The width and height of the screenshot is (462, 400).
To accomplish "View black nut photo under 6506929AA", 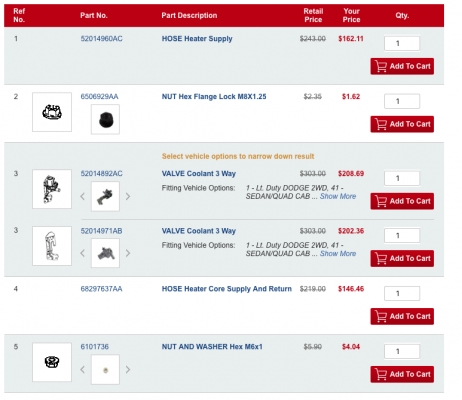I will click(x=105, y=119).
